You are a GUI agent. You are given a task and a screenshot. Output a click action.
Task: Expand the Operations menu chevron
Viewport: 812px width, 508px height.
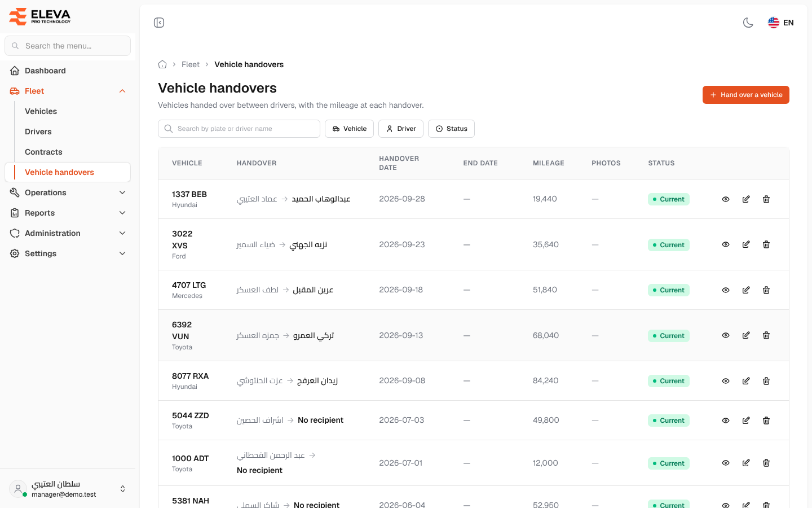(122, 192)
